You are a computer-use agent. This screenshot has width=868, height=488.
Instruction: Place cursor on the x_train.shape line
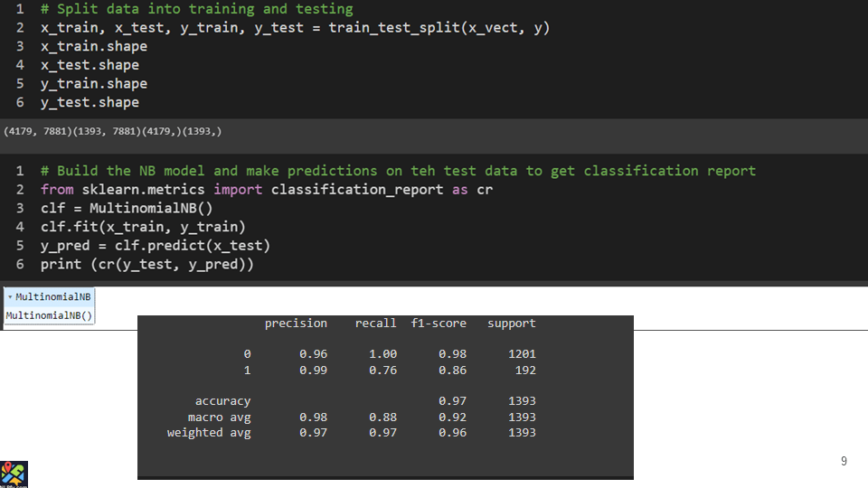pyautogui.click(x=93, y=46)
